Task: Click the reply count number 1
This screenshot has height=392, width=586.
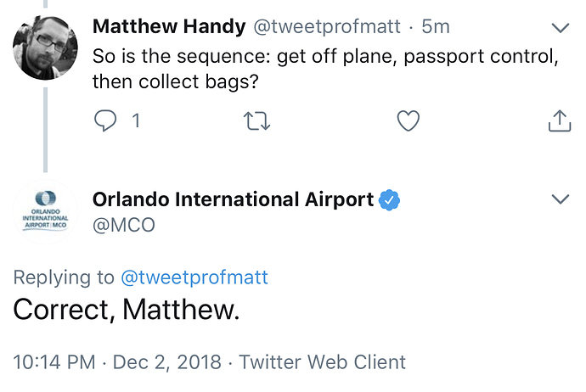Action: pos(135,121)
